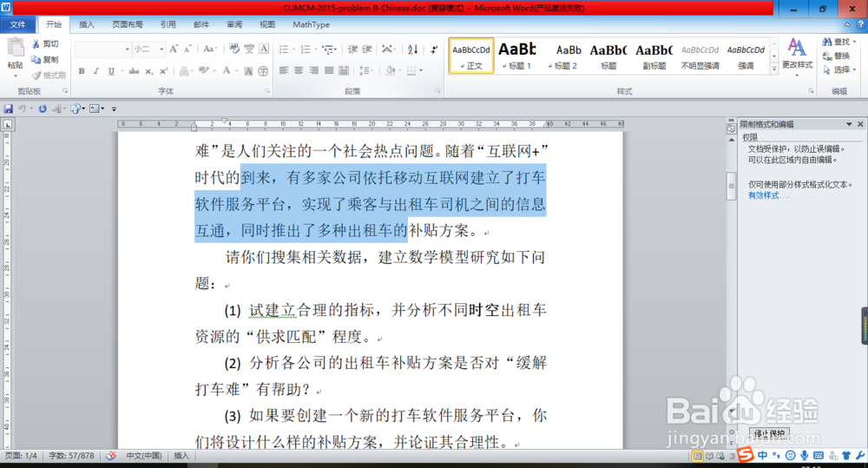Click the Show paragraph marks icon
This screenshot has height=468, width=868.
pos(434,49)
